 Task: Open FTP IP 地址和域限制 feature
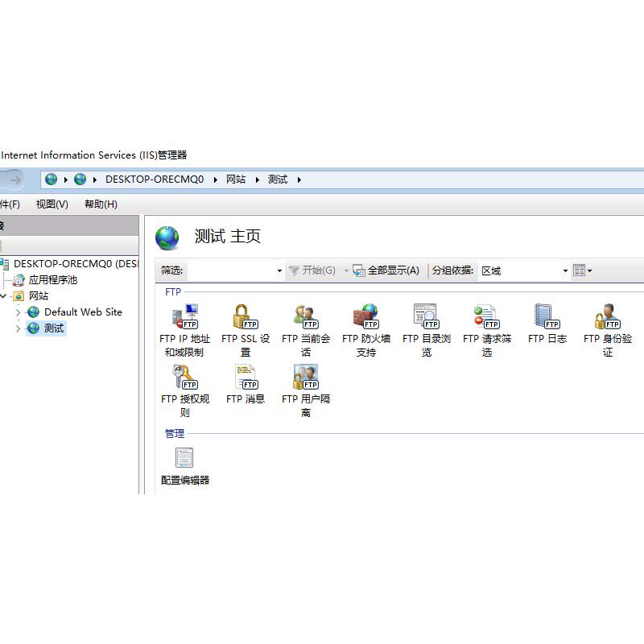coord(185,330)
